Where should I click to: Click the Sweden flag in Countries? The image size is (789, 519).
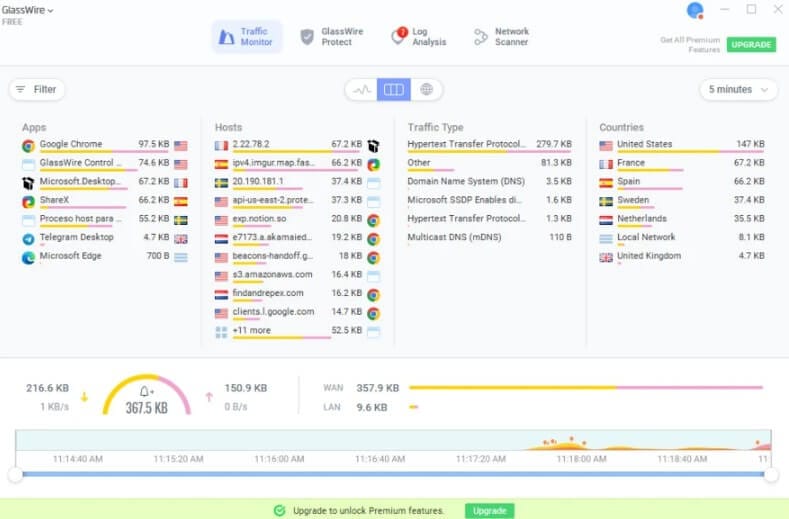click(606, 202)
